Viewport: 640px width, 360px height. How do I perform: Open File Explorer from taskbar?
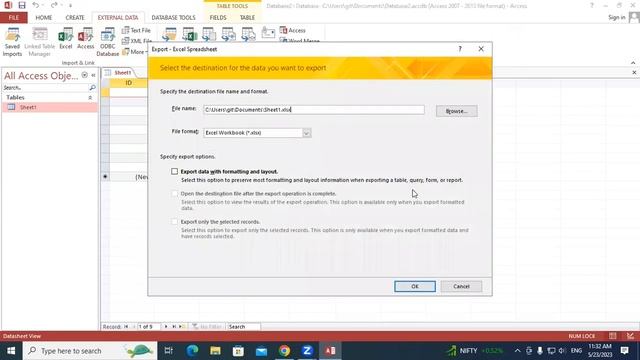(215, 351)
